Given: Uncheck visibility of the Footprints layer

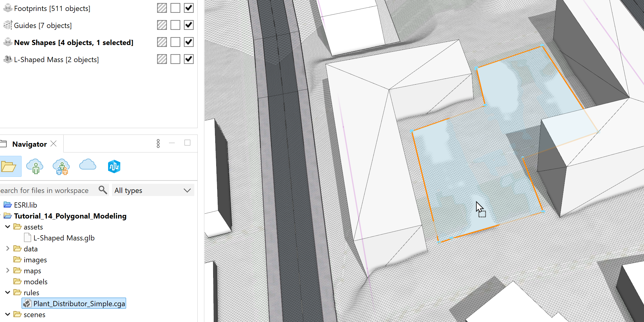Looking at the screenshot, I should point(188,8).
